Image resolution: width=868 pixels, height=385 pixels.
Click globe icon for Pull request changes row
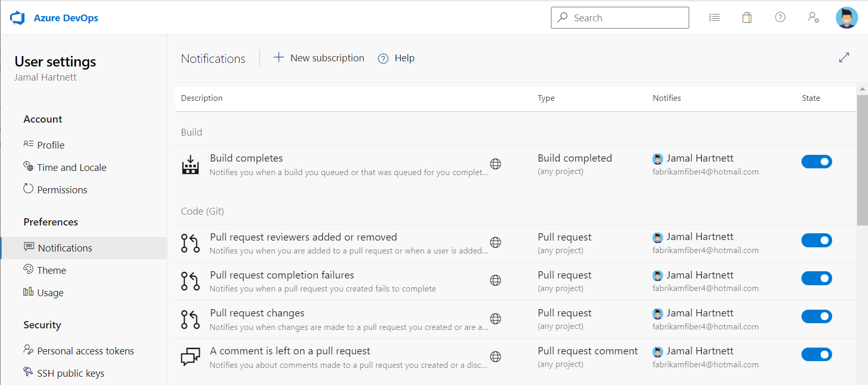(x=495, y=319)
